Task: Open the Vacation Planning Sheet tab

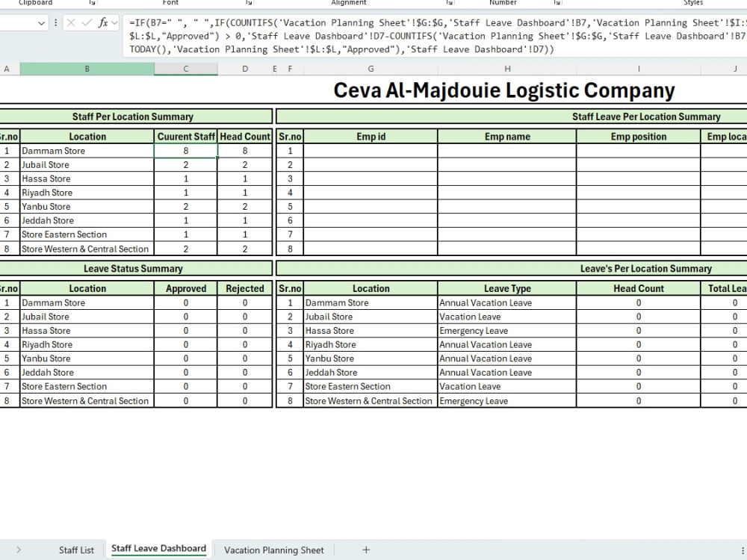Action: [x=274, y=550]
